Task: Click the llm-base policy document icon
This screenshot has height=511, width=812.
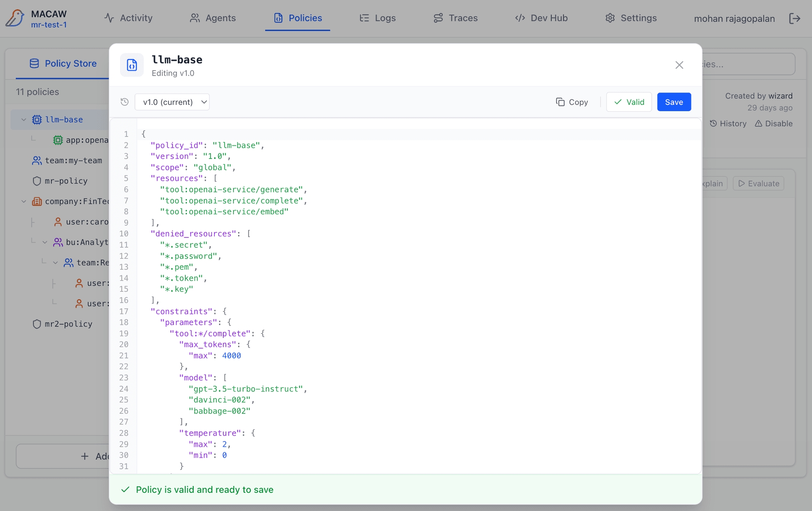Action: [x=132, y=65]
